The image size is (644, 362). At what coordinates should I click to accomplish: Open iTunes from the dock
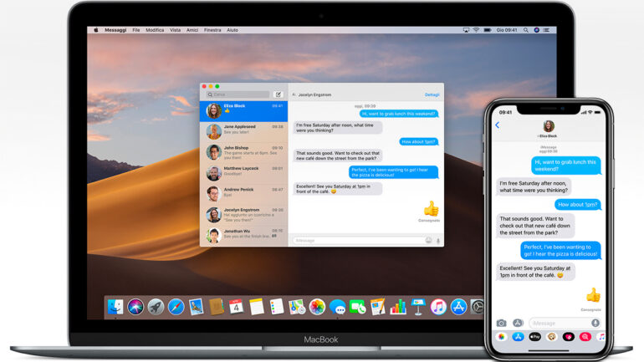click(x=438, y=307)
